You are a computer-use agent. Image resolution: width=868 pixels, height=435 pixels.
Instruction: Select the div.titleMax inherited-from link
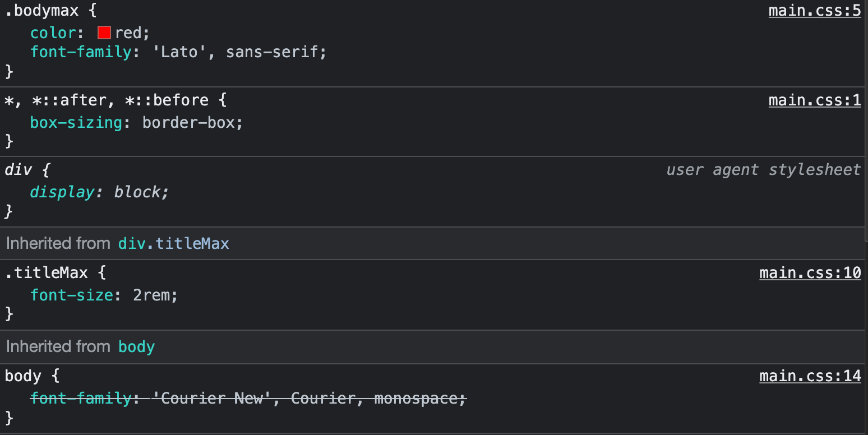[x=173, y=243]
